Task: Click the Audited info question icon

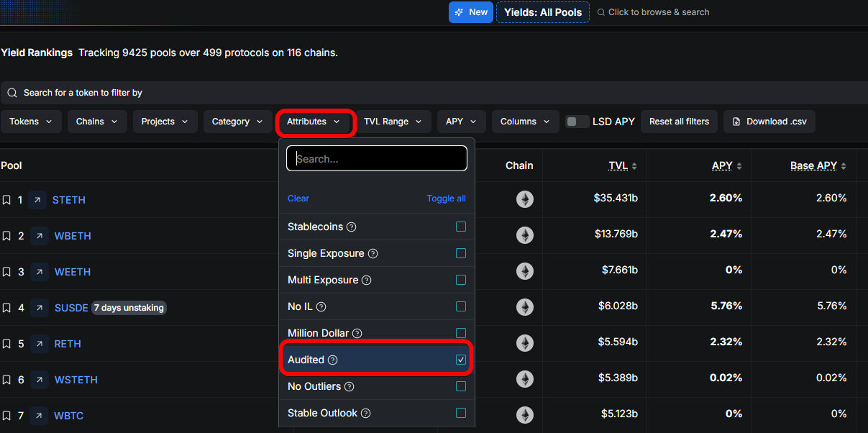Action: tap(333, 360)
